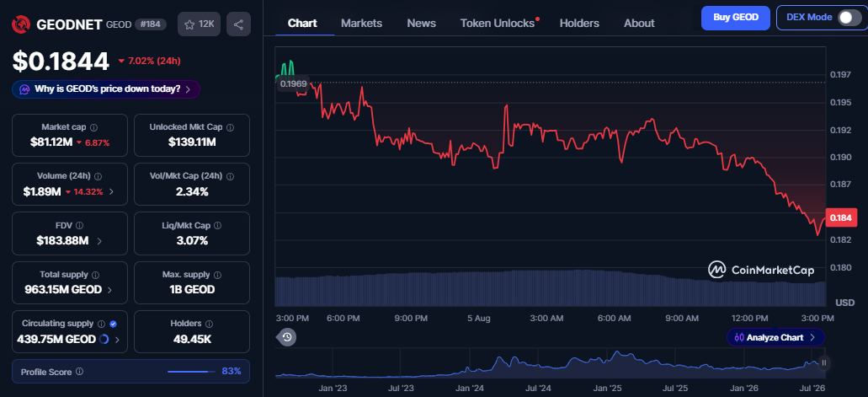
Task: Click Total supply info icon
Action: (x=95, y=275)
